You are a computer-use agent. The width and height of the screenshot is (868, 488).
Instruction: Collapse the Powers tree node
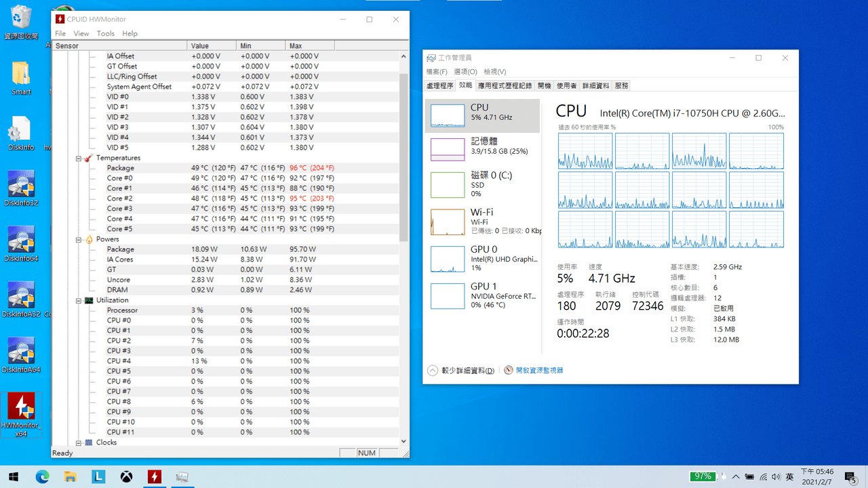click(79, 239)
